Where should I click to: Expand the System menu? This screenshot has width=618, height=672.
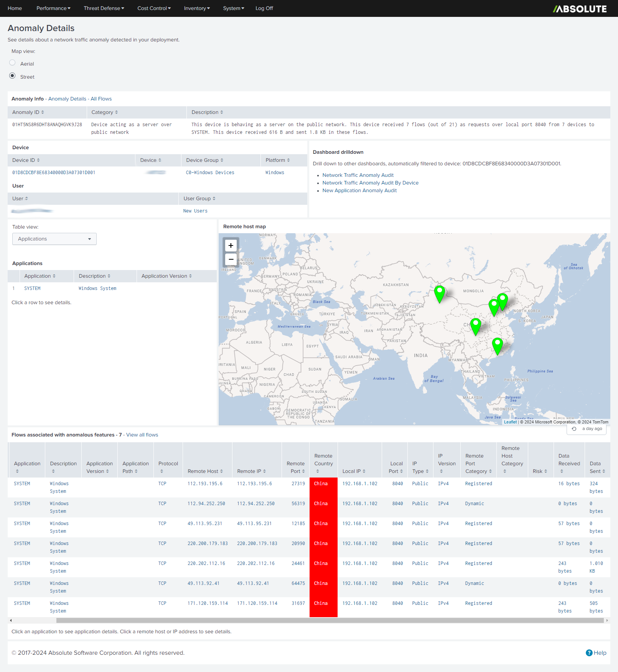click(234, 8)
